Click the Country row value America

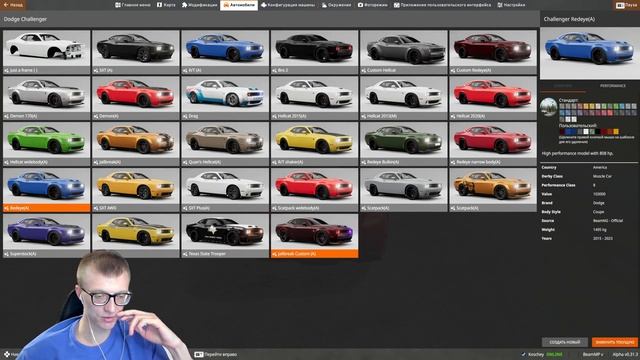coord(600,167)
